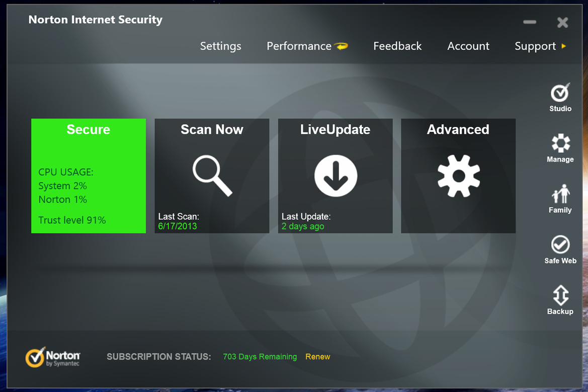
Task: Click the Advanced tile title
Action: point(458,129)
